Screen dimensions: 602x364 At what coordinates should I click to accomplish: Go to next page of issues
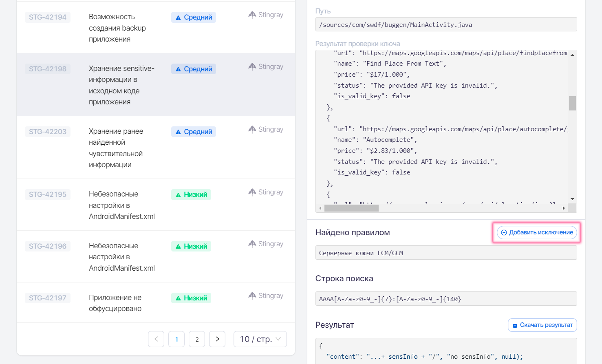(217, 339)
